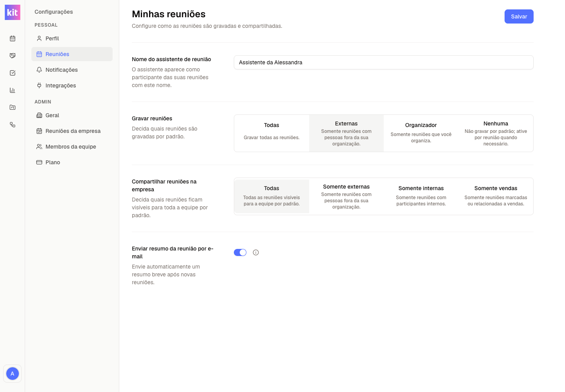The image size is (565, 392).
Task: Select Todas under Gravar reuniões
Action: tap(272, 133)
